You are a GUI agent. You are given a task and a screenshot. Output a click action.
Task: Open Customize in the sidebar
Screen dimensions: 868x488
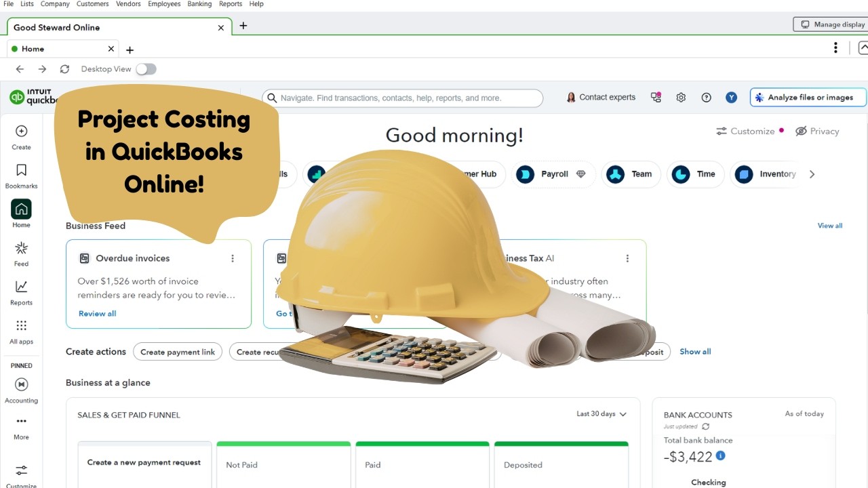point(21,476)
